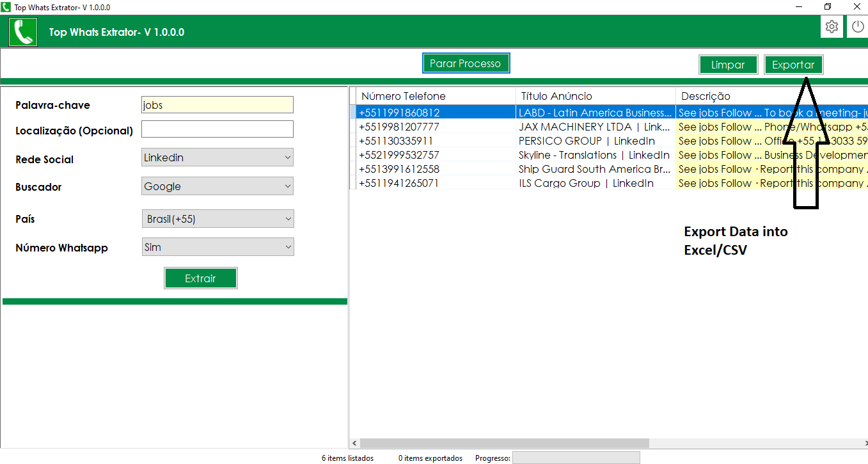Viewport: 868px width, 464px height.
Task: Select phone number +551130335911
Action: [436, 141]
